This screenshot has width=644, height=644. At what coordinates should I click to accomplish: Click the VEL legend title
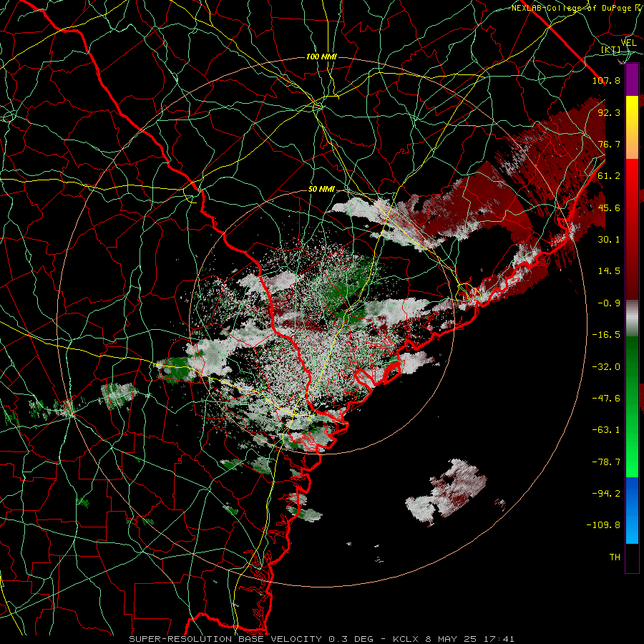[x=628, y=43]
